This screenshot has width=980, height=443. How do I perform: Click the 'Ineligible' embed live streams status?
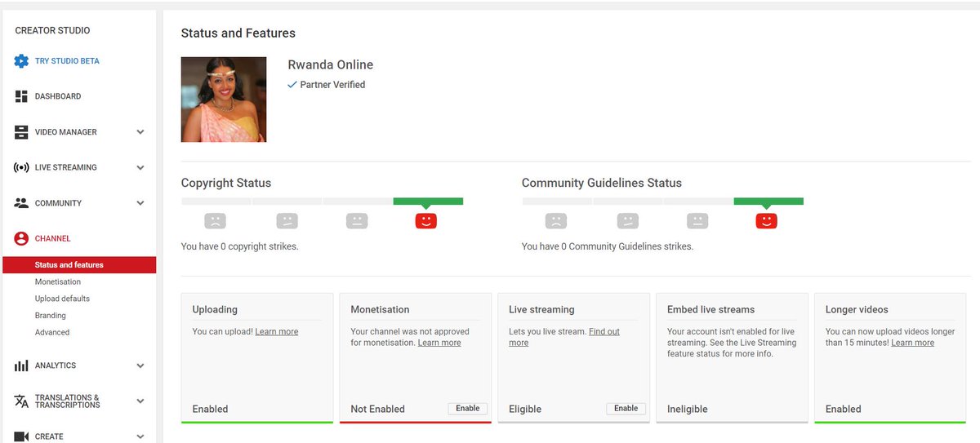click(688, 409)
